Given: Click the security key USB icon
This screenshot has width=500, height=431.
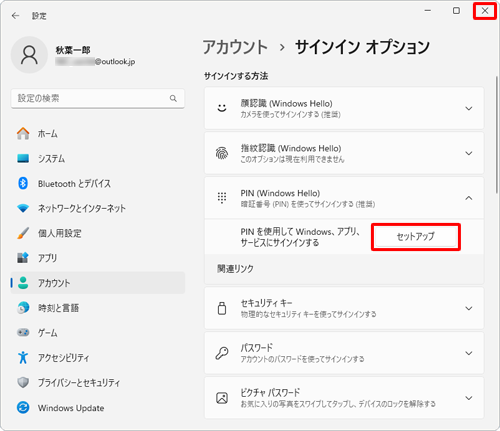Looking at the screenshot, I should tap(222, 308).
